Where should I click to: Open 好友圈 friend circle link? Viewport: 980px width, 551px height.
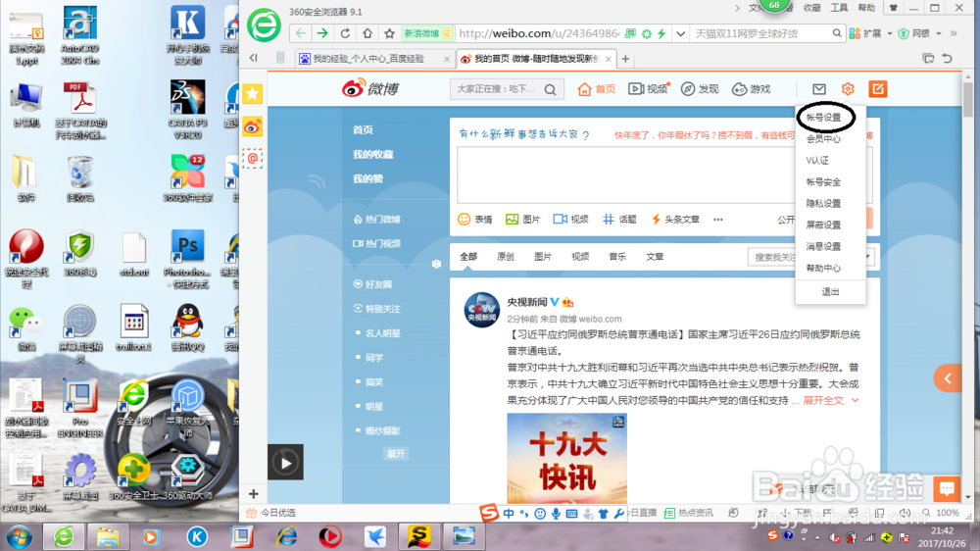[372, 284]
